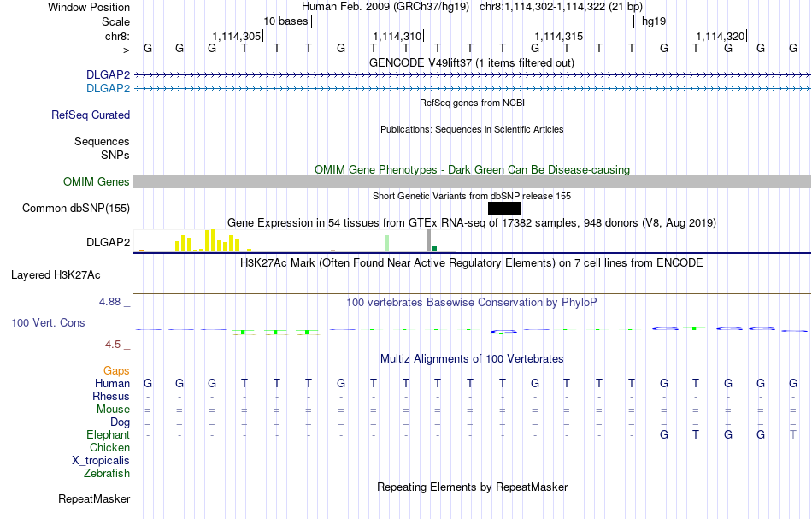Click the black dbSNP variant block
The height and width of the screenshot is (519, 812).
point(504,209)
